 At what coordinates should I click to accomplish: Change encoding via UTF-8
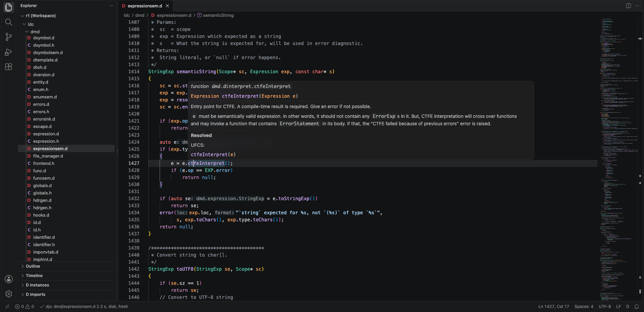[x=605, y=306]
